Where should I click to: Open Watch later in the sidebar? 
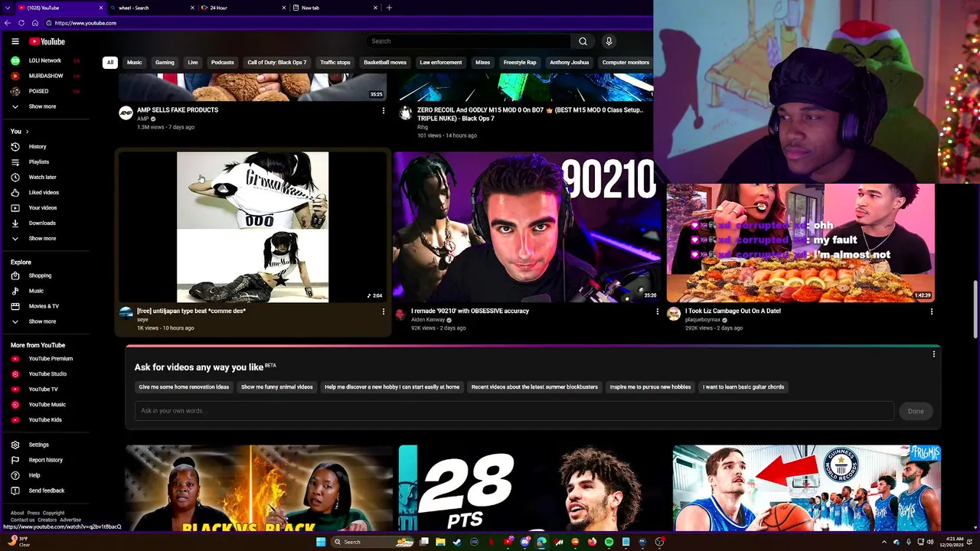(42, 177)
